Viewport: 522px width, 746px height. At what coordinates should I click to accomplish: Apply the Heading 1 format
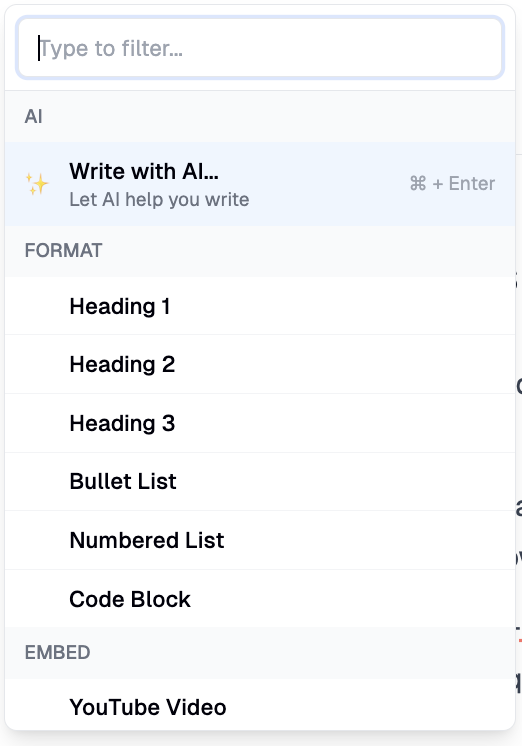[260, 306]
